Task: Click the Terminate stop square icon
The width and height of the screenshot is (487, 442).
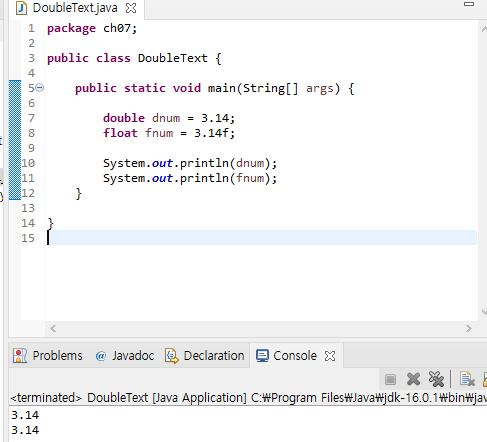Action: pyautogui.click(x=390, y=379)
